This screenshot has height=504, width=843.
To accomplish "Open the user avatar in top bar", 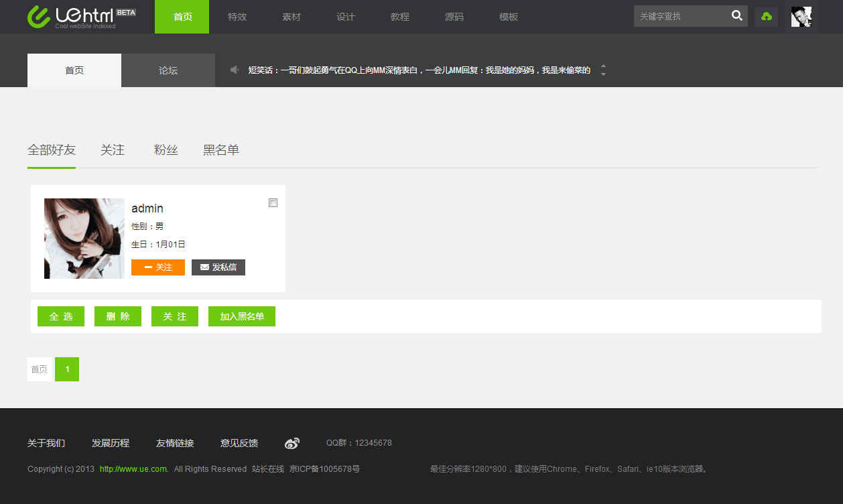I will [801, 17].
